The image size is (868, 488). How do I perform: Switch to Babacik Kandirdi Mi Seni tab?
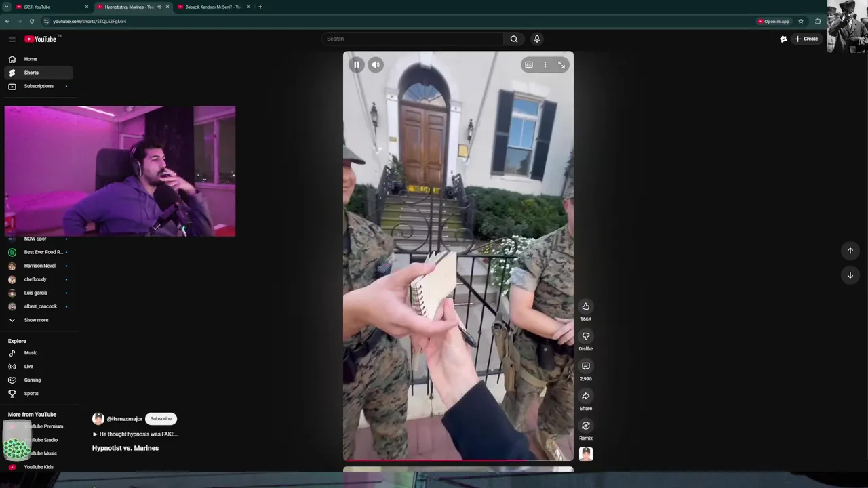pos(213,7)
